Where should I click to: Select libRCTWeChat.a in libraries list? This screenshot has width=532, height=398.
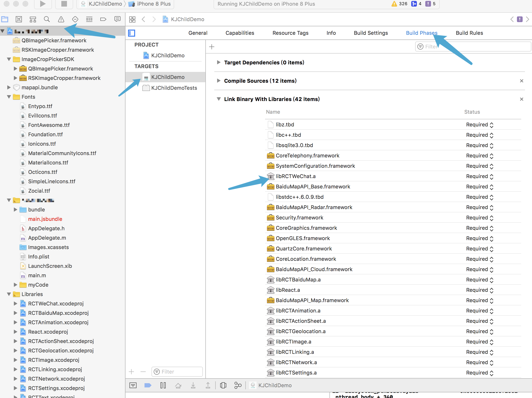296,176
